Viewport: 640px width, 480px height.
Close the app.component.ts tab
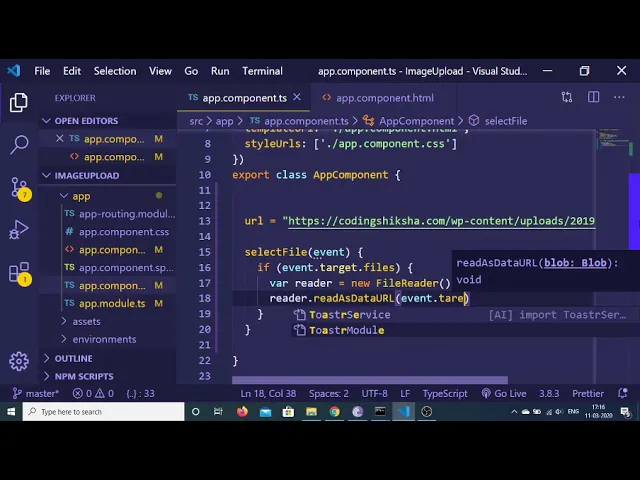pos(297,97)
